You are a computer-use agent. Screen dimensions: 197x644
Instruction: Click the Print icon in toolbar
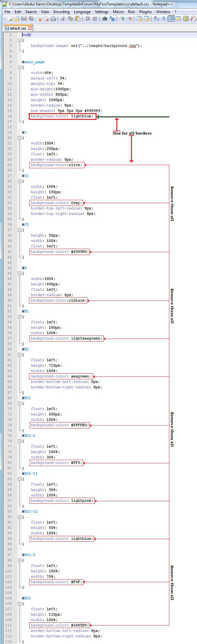(53, 19)
